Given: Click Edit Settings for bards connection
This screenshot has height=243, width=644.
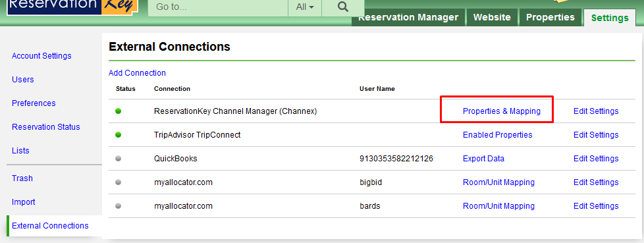Looking at the screenshot, I should click(596, 205).
